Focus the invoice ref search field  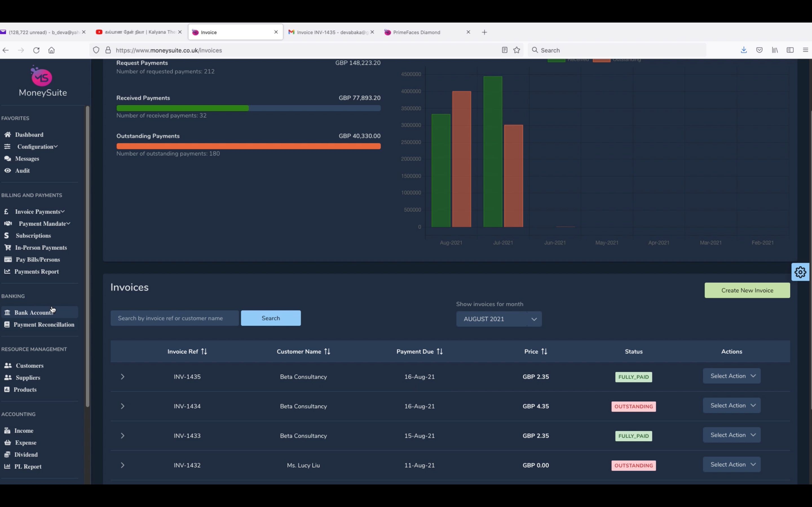[175, 318]
